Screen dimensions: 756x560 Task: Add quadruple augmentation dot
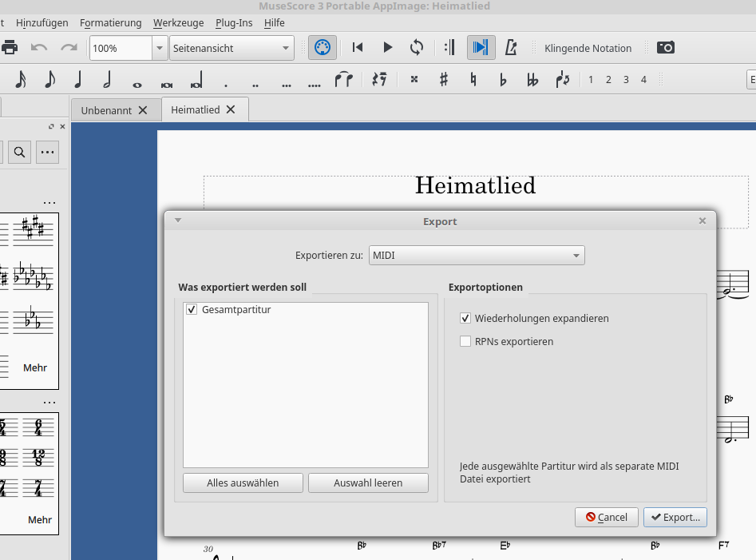coord(315,85)
